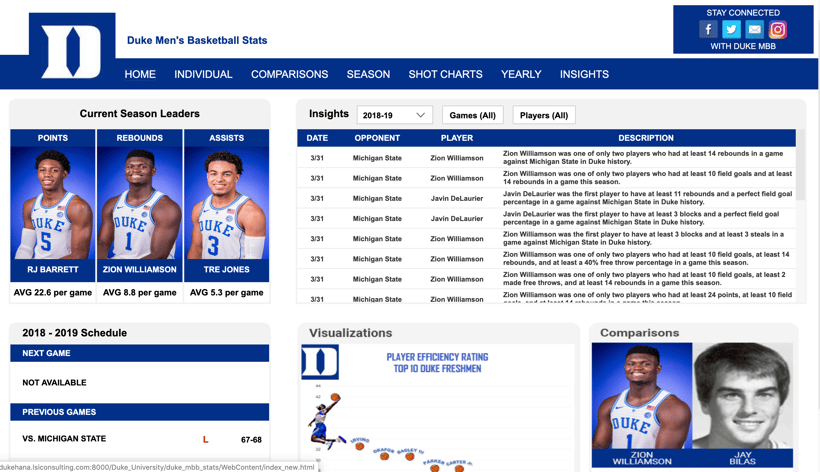Open the INSIGHTS menu
This screenshot has width=820, height=472.
tap(584, 74)
